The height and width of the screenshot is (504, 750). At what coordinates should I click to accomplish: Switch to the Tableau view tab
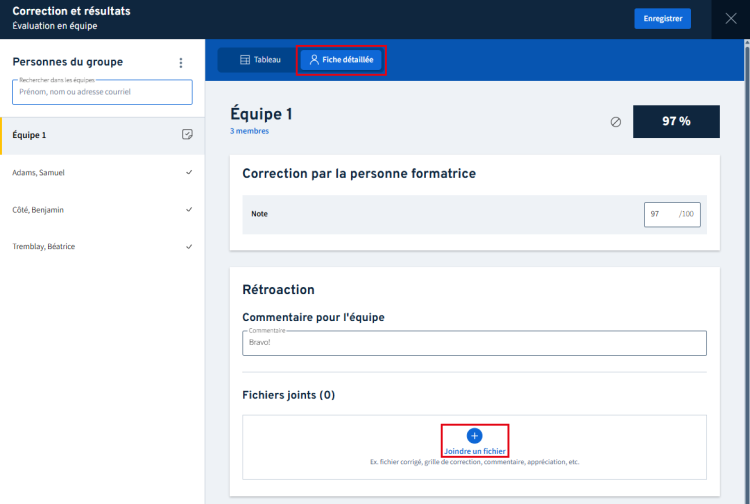pos(260,60)
